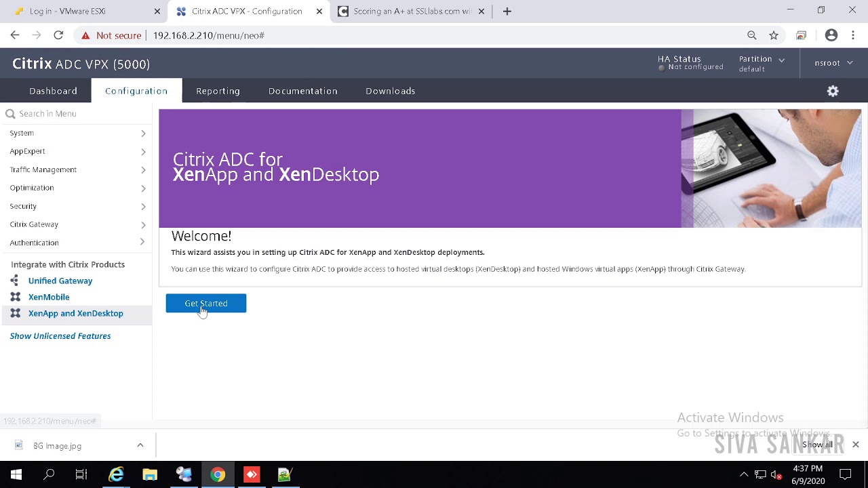Screen dimensions: 868x488
Task: Open the Reporting tab
Action: tap(218, 91)
